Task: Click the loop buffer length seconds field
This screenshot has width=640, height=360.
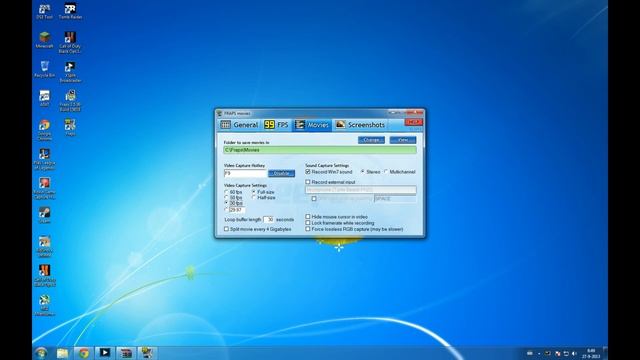Action: [x=269, y=220]
